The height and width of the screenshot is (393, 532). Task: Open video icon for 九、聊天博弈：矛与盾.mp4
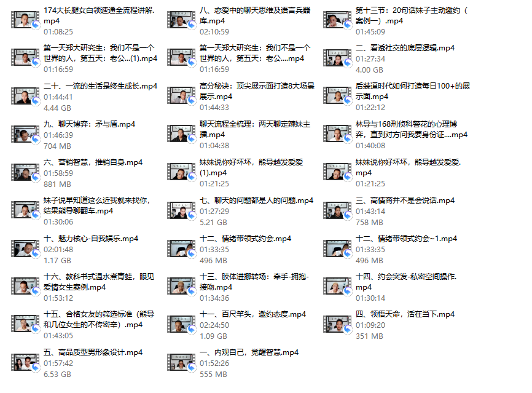(x=25, y=134)
